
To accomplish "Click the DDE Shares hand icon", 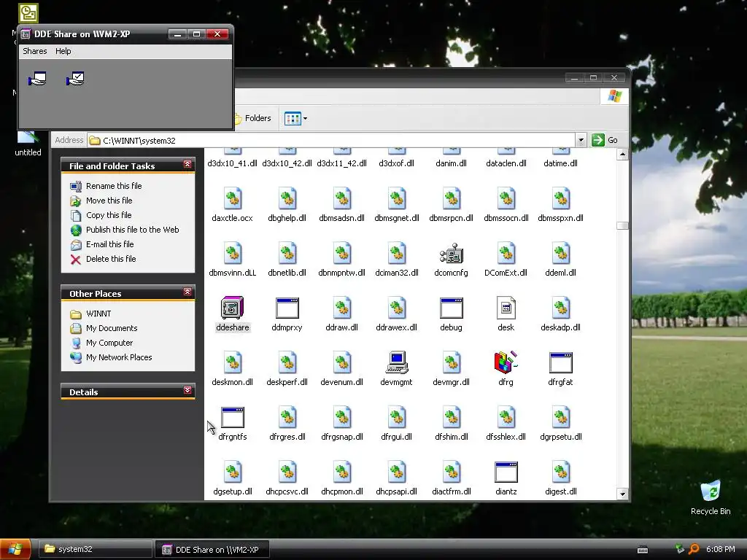I will 37,79.
